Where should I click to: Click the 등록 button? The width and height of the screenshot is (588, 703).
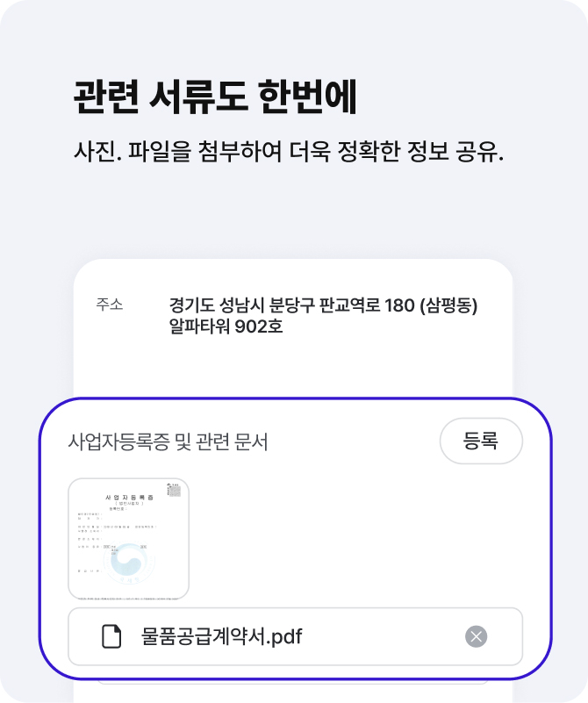click(x=481, y=441)
